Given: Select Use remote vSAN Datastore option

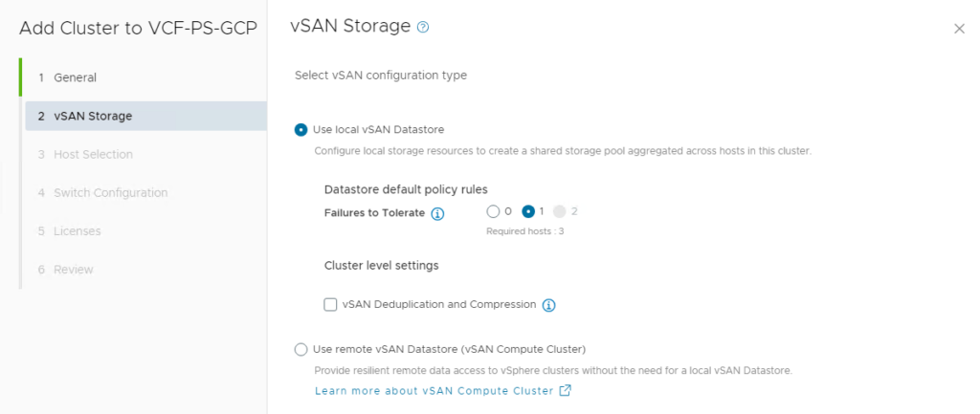Looking at the screenshot, I should pos(301,349).
